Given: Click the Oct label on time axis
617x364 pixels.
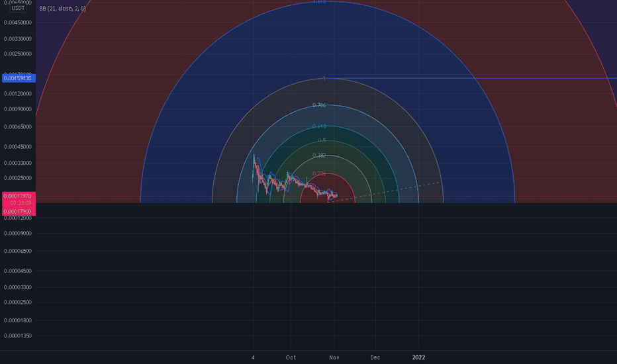Looking at the screenshot, I should click(291, 357).
